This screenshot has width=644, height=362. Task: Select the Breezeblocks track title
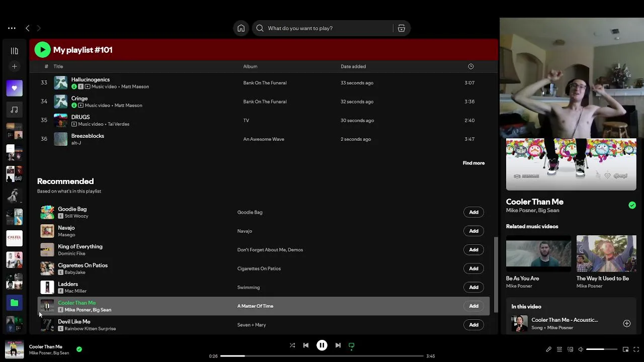[x=88, y=136]
